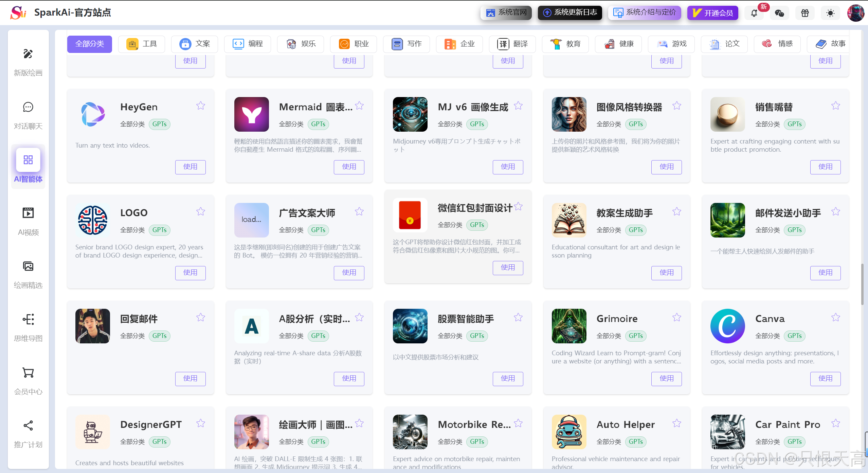
Task: Click the DesignerGPT robot thumbnail
Action: 93,432
